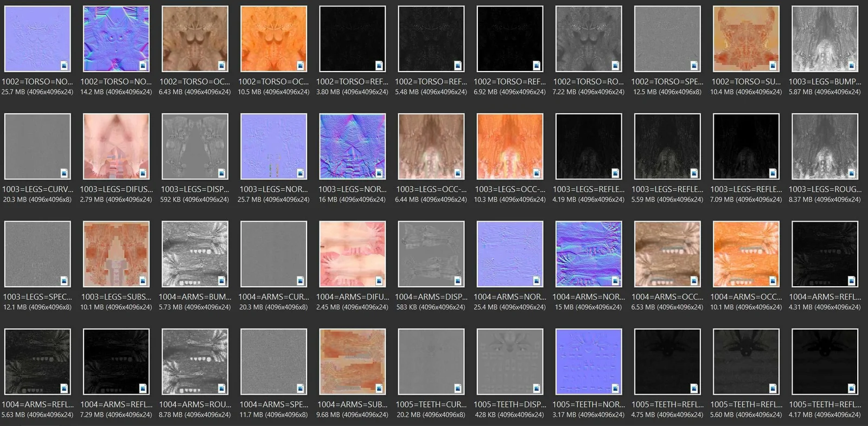Open the 1003=LEGS=ROUG roughness map thumbnail
The image size is (868, 426).
click(x=825, y=146)
